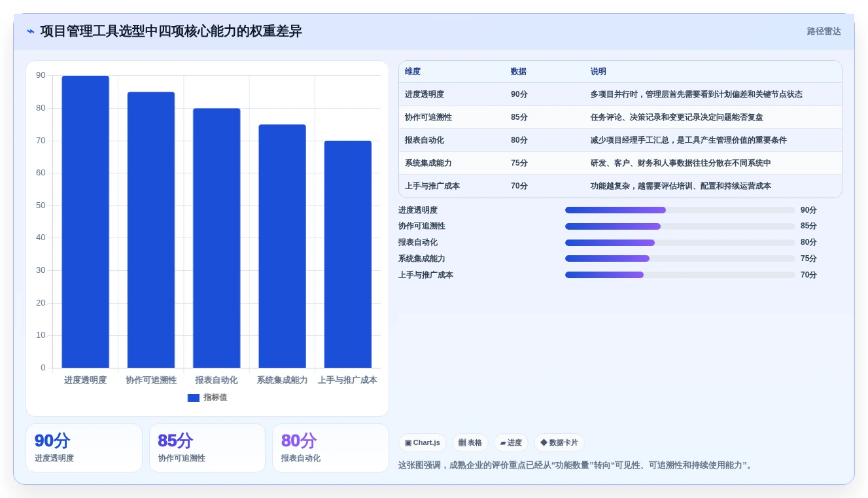Viewport: 868px width, 498px height.
Task: Click the 路径雷达 label in header
Action: pyautogui.click(x=824, y=31)
